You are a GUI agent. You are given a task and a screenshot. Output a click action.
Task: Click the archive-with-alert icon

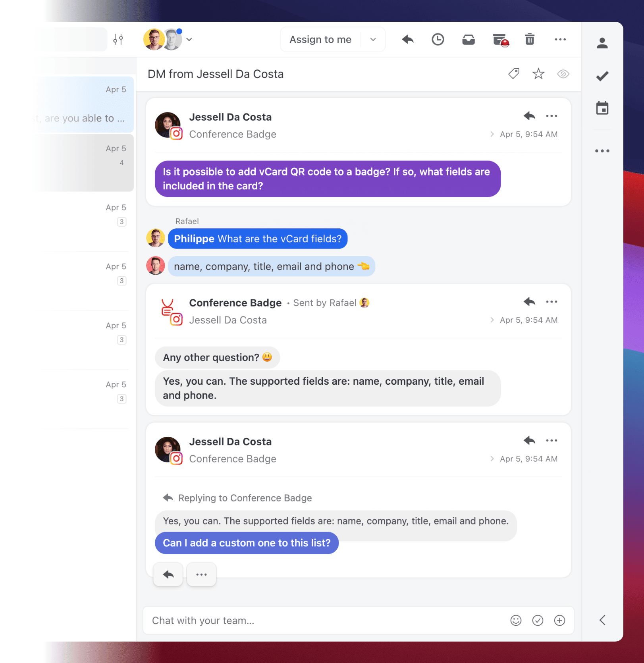click(500, 40)
